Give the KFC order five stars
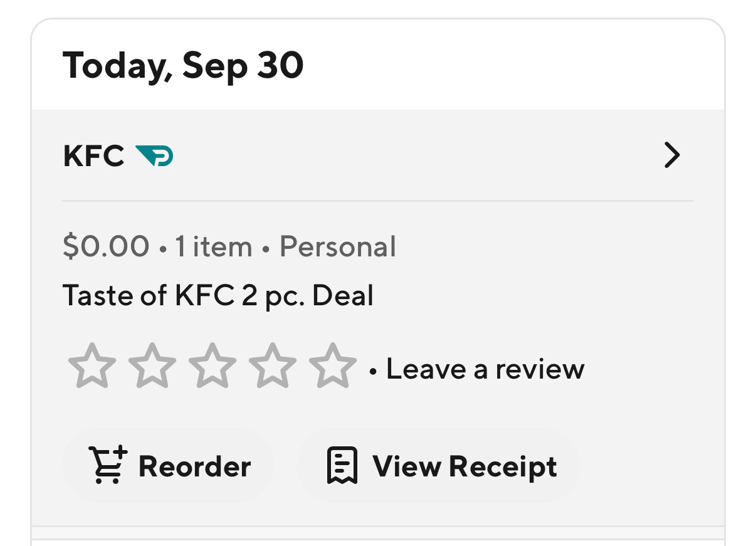The width and height of the screenshot is (756, 546). [333, 366]
